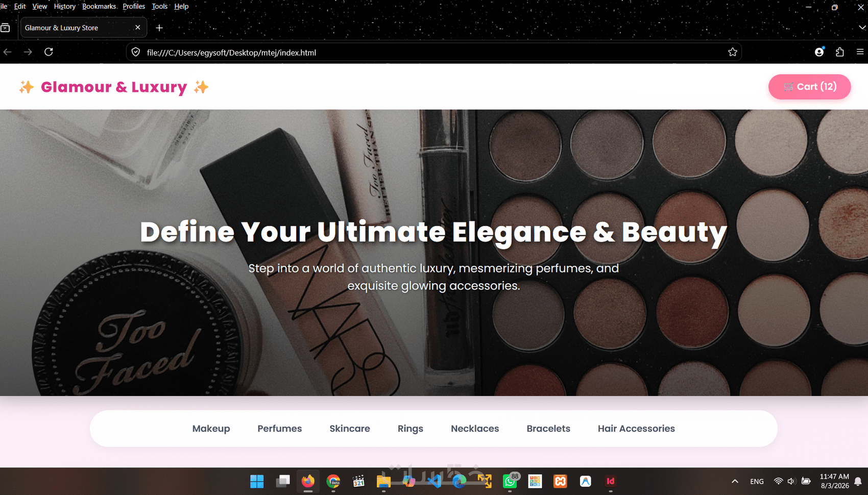Open Task View in the taskbar
The image size is (868, 495).
pyautogui.click(x=283, y=481)
